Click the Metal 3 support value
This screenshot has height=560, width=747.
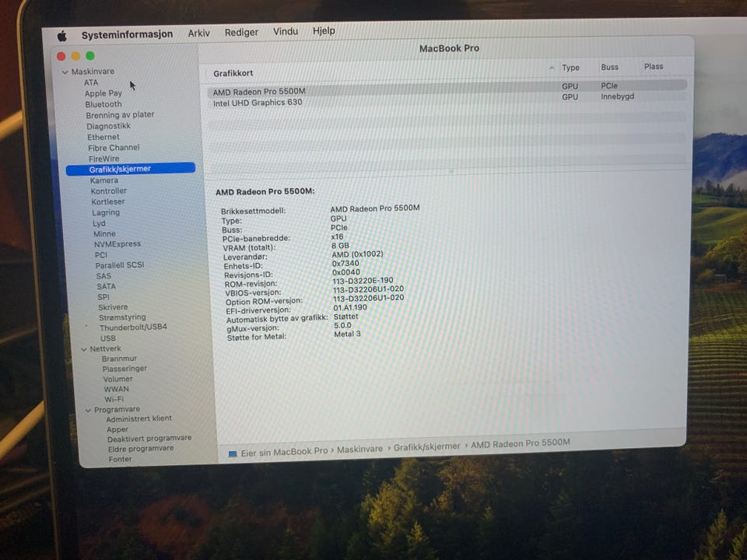[x=347, y=334]
